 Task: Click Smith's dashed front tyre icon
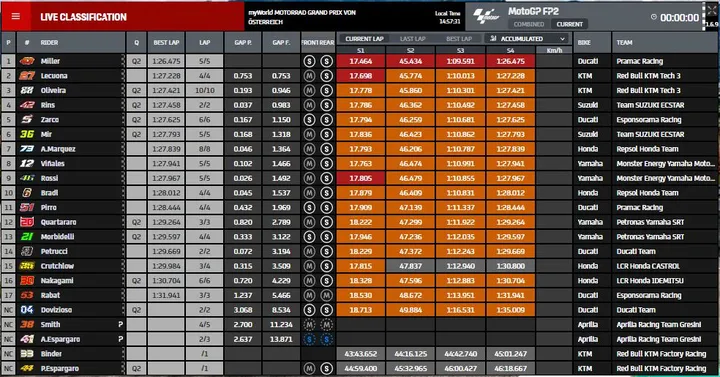coord(309,325)
